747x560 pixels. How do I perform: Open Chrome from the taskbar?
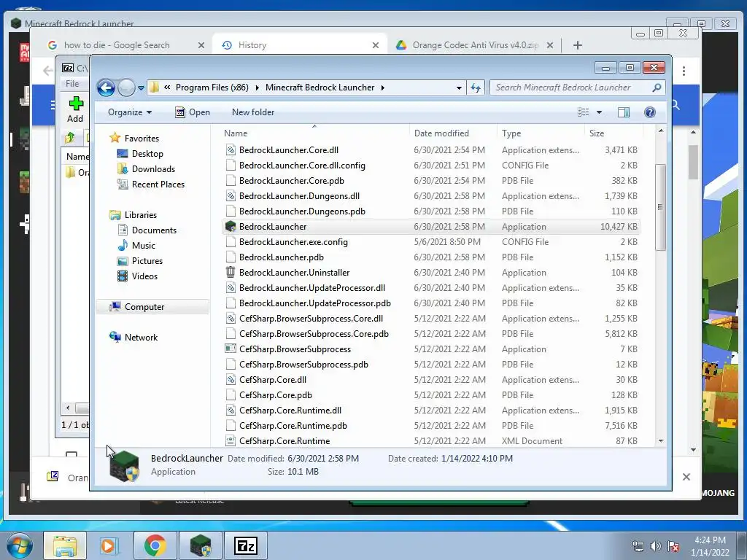point(155,545)
